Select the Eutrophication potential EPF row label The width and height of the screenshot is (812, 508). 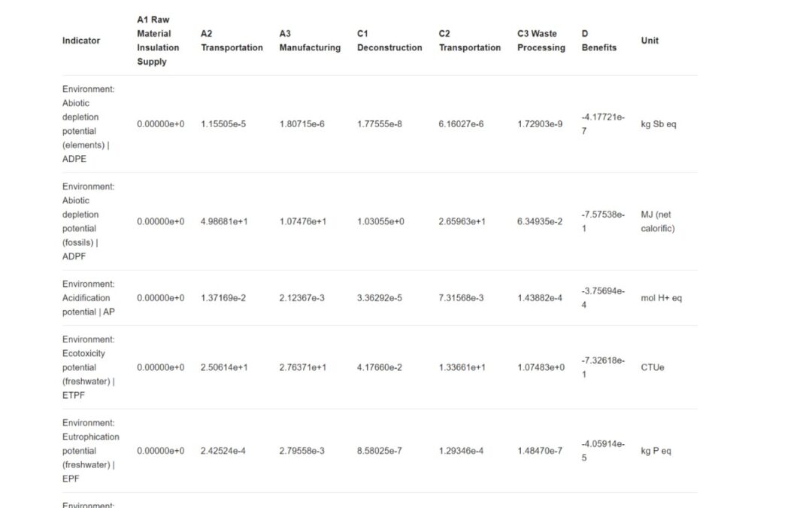(x=90, y=451)
